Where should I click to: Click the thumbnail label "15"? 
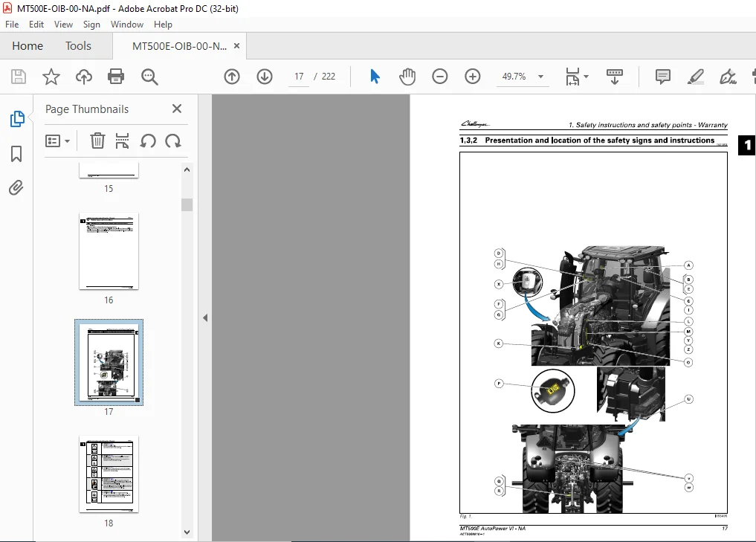(109, 189)
